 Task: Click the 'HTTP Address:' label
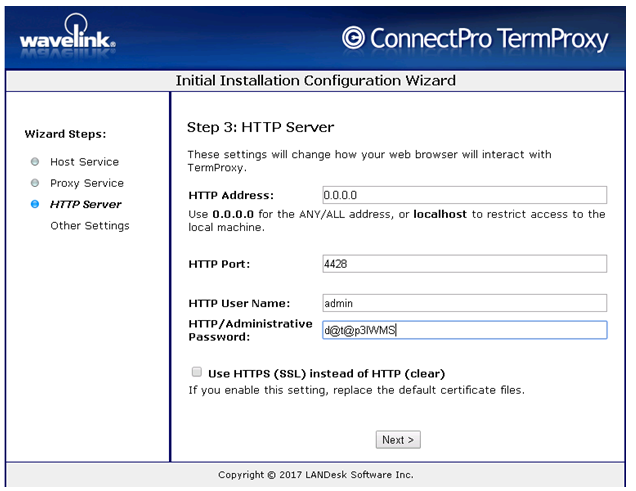click(x=231, y=195)
